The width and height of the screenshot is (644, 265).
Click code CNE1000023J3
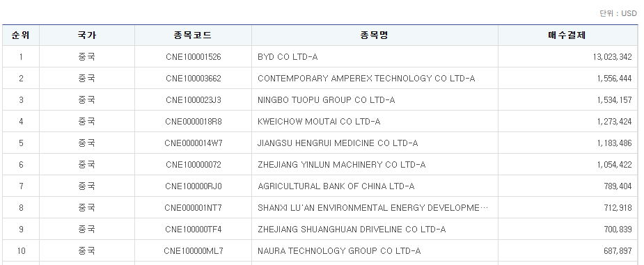193,100
